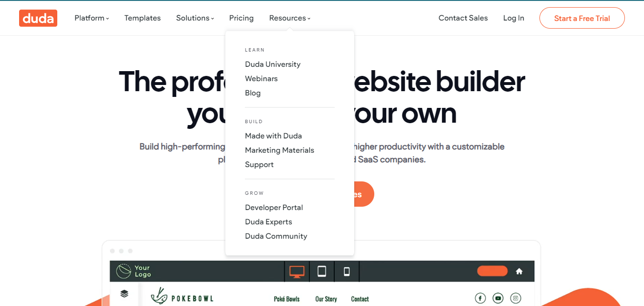Image resolution: width=644 pixels, height=306 pixels.
Task: Select Pricing in the navigation bar
Action: tap(241, 18)
